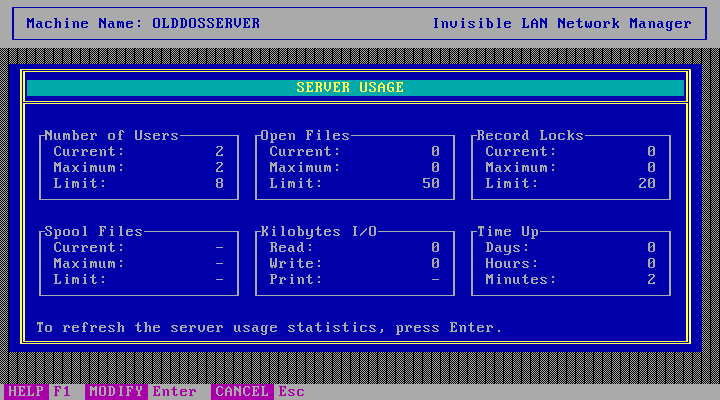Click the refresh server usage statistics message
The height and width of the screenshot is (400, 720).
[x=269, y=327]
